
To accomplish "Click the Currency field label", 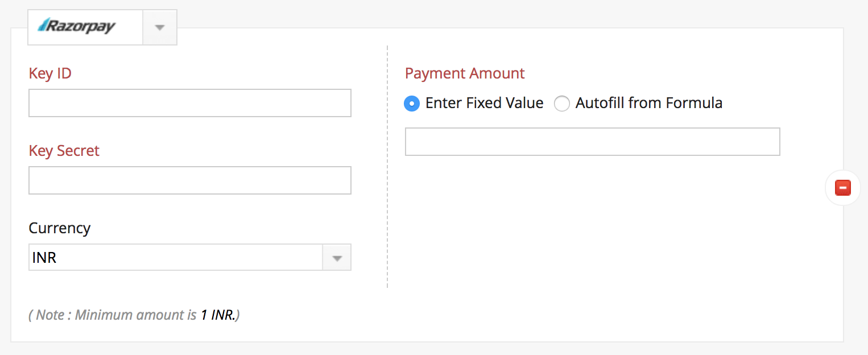I will 59,228.
